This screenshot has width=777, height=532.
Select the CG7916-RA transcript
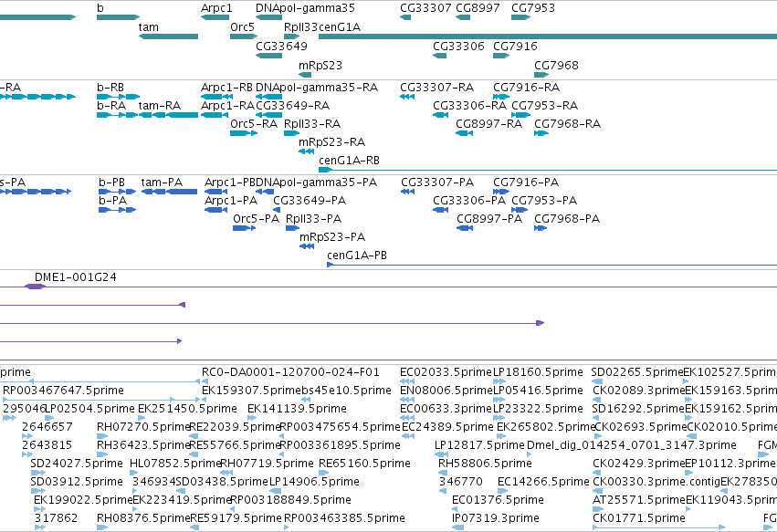(501, 97)
